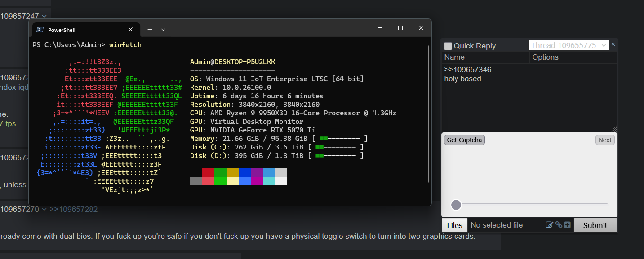Viewport: 644px width, 259px height.
Task: Focus the Name input field
Action: click(485, 57)
